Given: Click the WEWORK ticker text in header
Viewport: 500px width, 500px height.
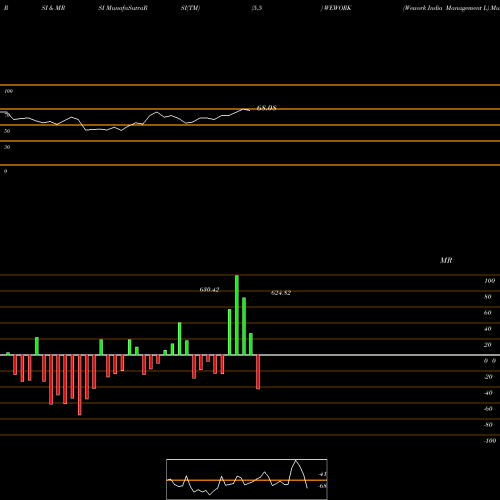Looking at the screenshot, I should 337,8.
